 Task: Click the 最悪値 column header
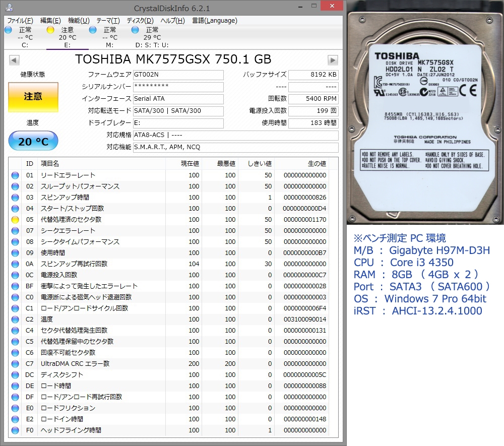point(220,164)
